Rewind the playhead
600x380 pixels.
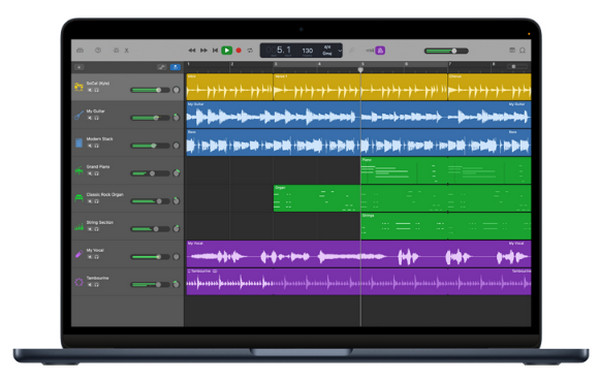click(x=192, y=51)
